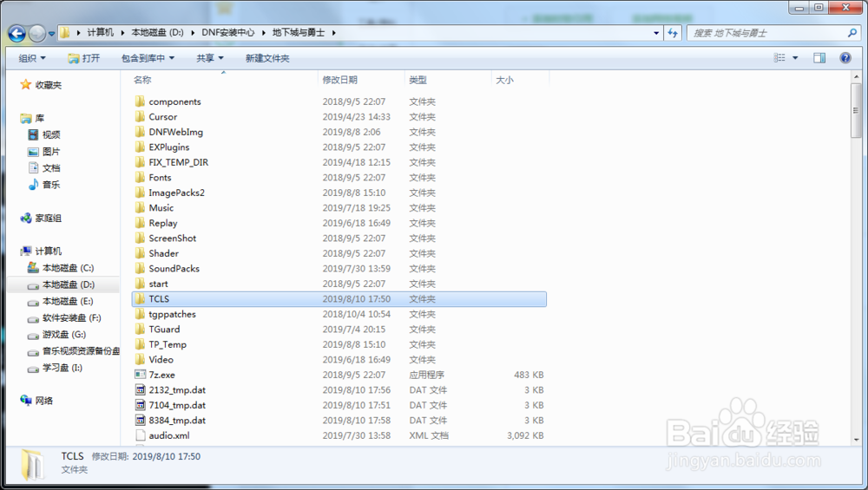Screen dimensions: 868x490
Task: Open the 包含到库中 dropdown menu
Action: 148,58
